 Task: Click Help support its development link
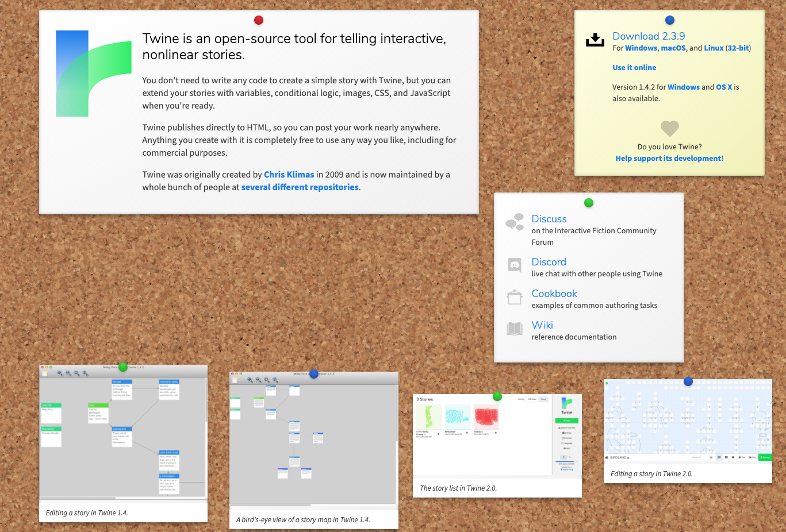pos(669,159)
